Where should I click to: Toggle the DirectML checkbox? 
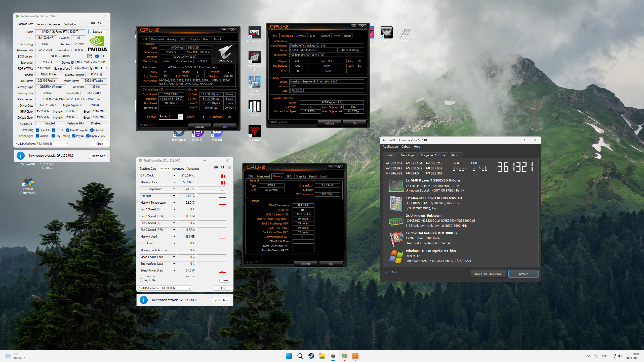coord(92,130)
